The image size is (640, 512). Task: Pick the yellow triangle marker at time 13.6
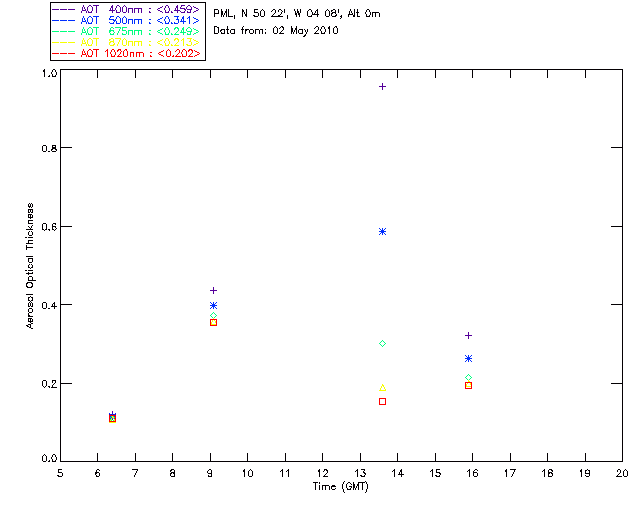tap(382, 387)
